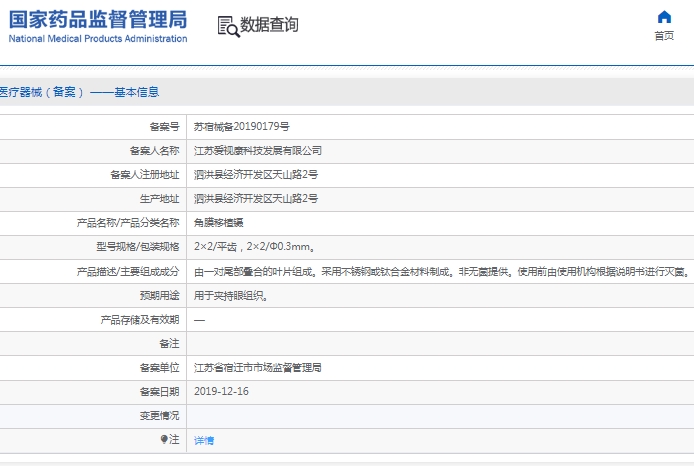Click the dash value in the 产品存储及有效期 row
694x466 pixels.
click(199, 320)
